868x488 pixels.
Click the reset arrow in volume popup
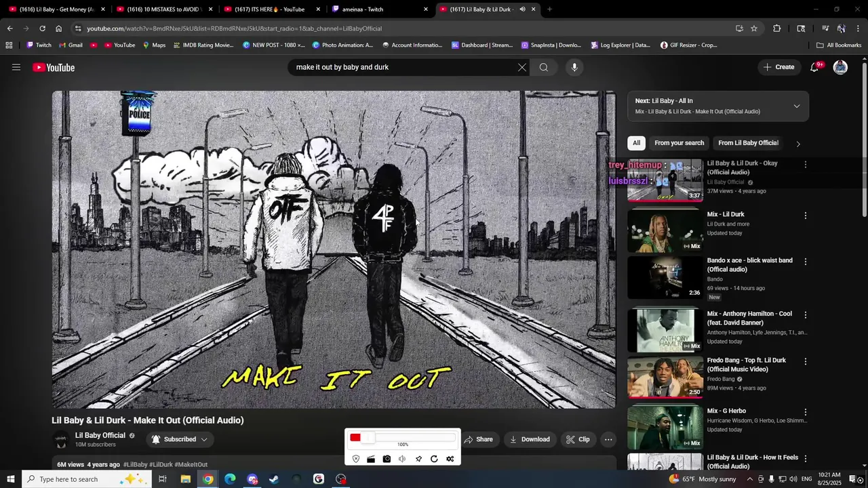(434, 459)
